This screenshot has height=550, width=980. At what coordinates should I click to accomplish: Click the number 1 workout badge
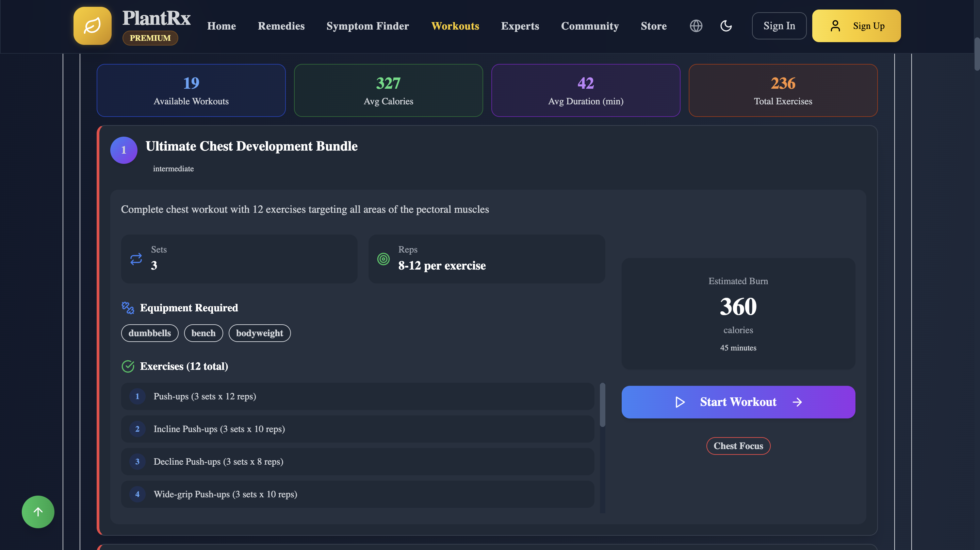click(x=124, y=150)
